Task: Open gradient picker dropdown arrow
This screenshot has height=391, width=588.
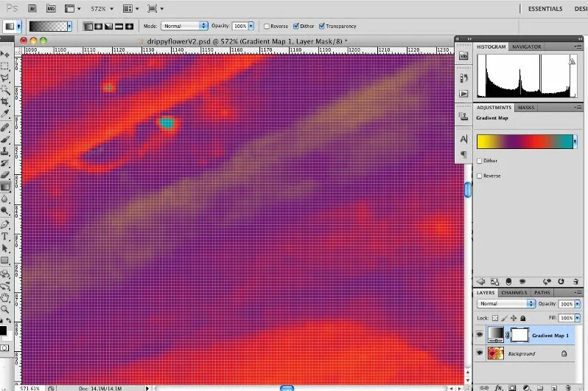Action: pyautogui.click(x=69, y=26)
